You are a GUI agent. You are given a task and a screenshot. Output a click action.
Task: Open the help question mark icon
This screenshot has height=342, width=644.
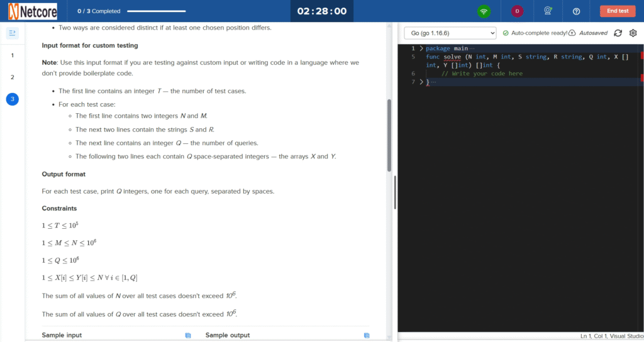pyautogui.click(x=576, y=11)
